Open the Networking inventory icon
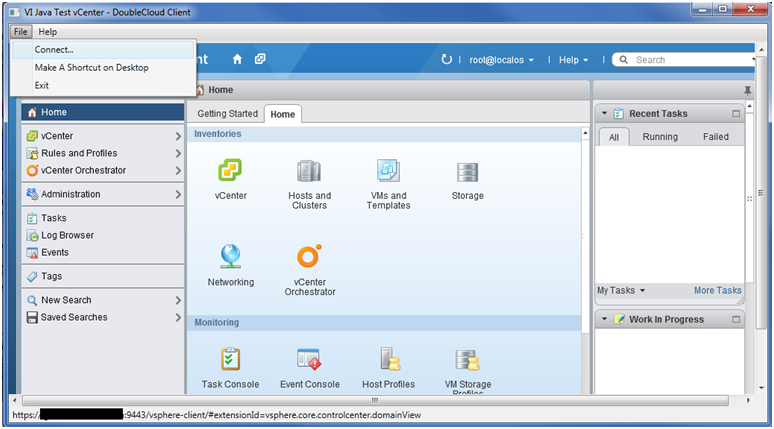 click(231, 257)
